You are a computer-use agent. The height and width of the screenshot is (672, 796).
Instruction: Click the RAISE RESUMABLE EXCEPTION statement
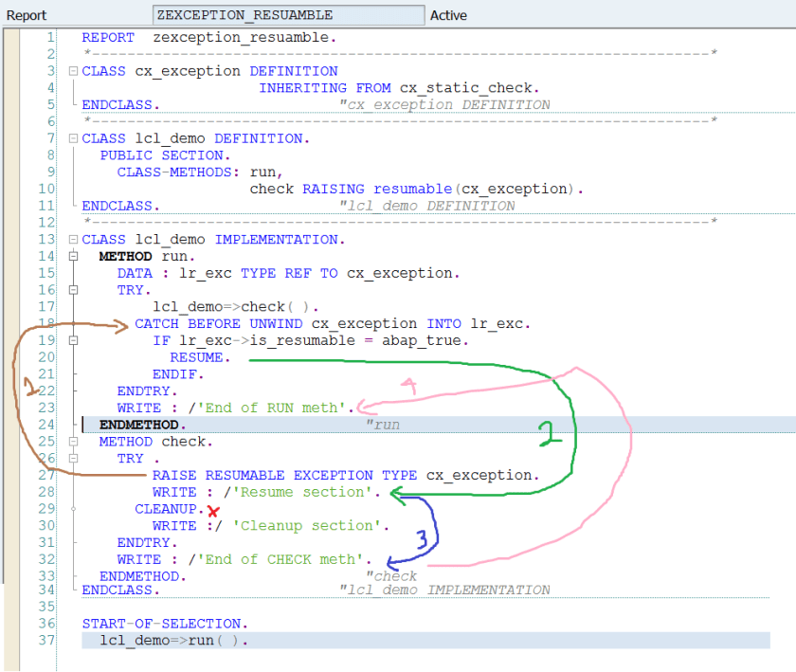coord(345,475)
